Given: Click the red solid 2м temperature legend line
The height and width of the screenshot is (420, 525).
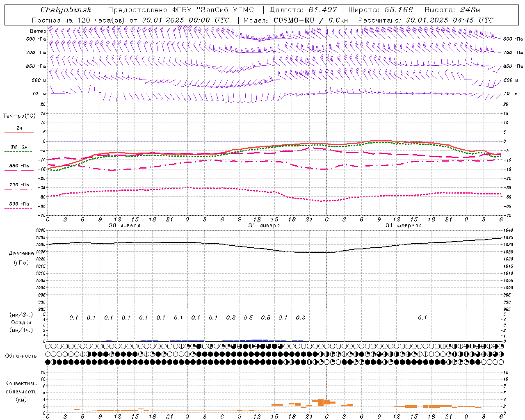Looking at the screenshot, I should tap(19, 133).
